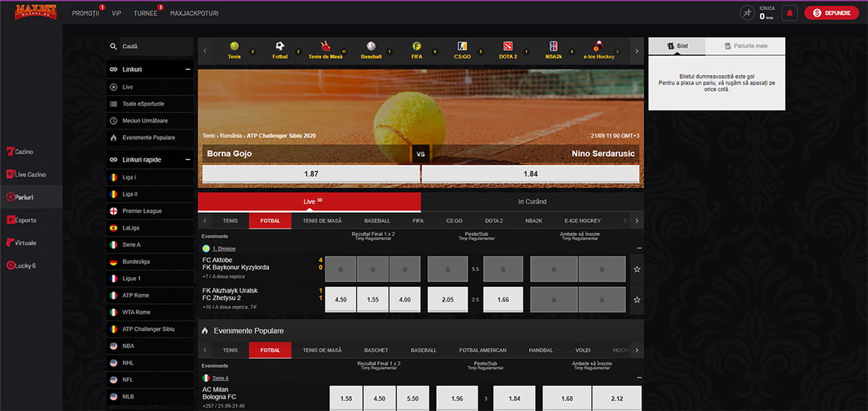Favorite the FK Akzhaiyk Uralsk match star

(x=637, y=299)
